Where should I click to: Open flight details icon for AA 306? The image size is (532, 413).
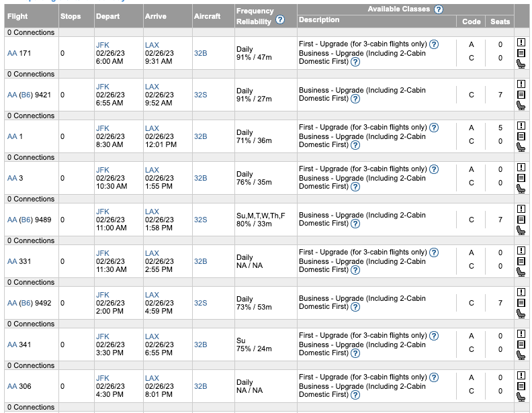coord(521,386)
